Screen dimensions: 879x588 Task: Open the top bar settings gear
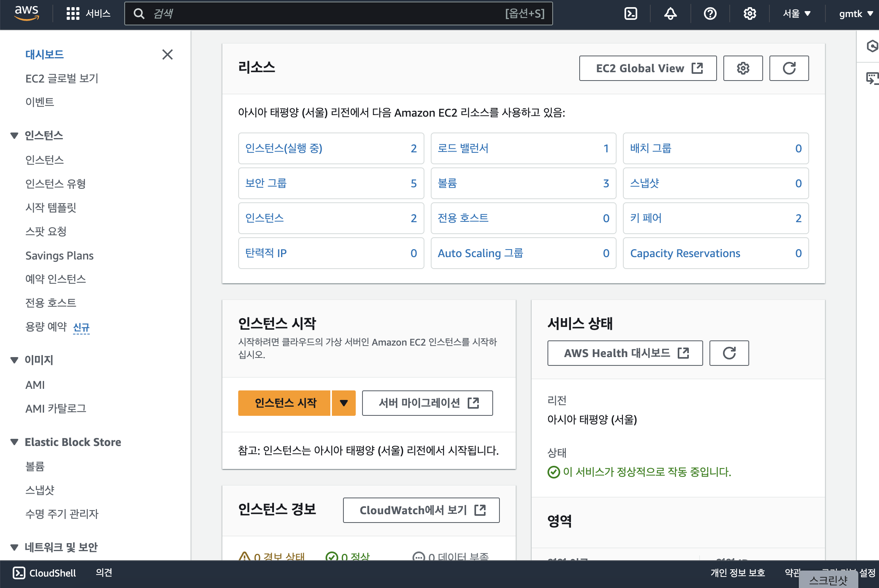click(x=750, y=13)
